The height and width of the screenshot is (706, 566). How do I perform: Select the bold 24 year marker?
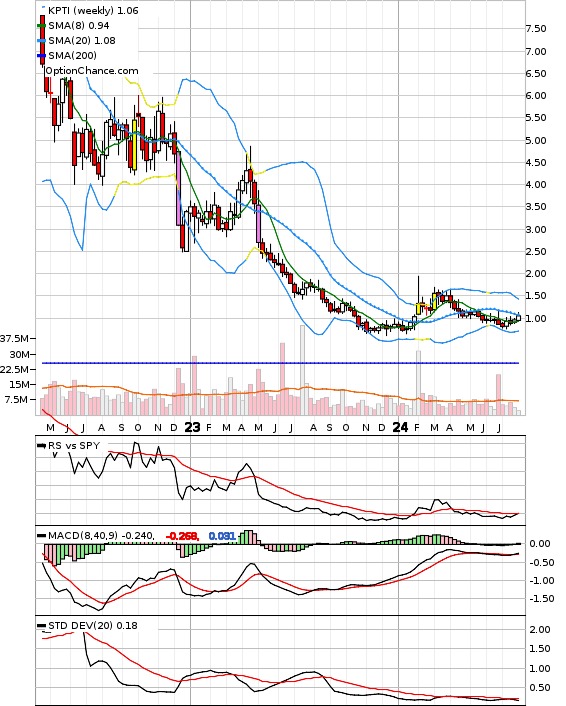[400, 427]
